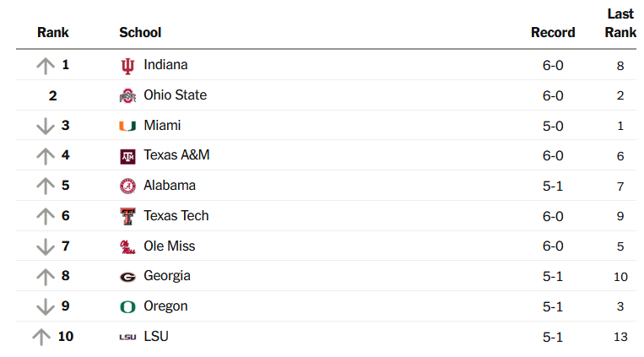The image size is (644, 357).
Task: Click the Indiana team logo
Action: coord(127,65)
